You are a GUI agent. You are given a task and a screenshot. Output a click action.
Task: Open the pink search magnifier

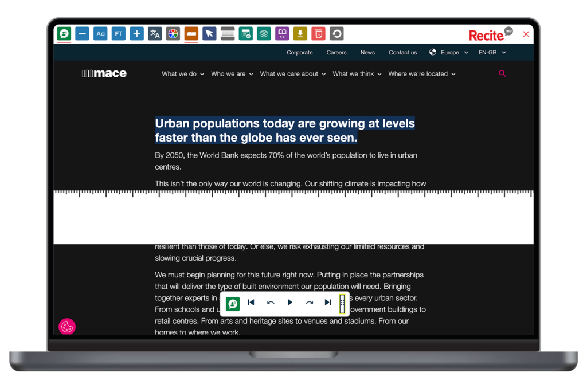(x=502, y=73)
